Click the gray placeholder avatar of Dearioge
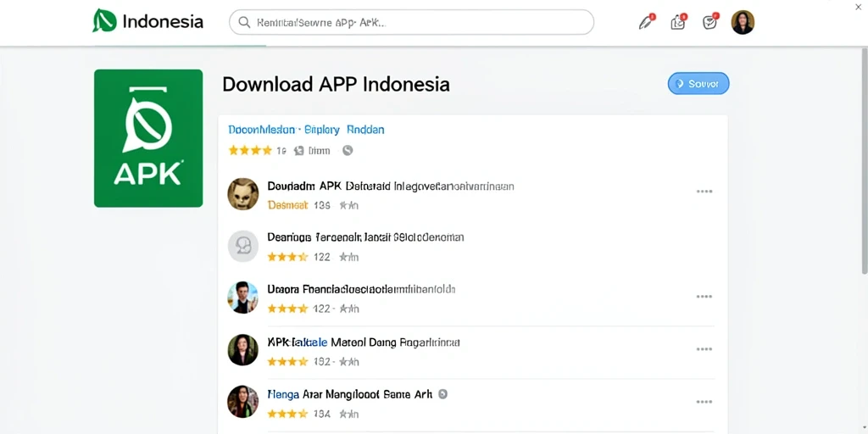This screenshot has width=868, height=434. (x=243, y=246)
